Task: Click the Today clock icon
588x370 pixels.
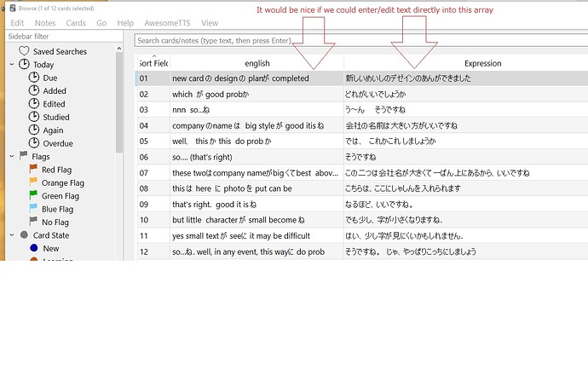Action: pos(24,64)
